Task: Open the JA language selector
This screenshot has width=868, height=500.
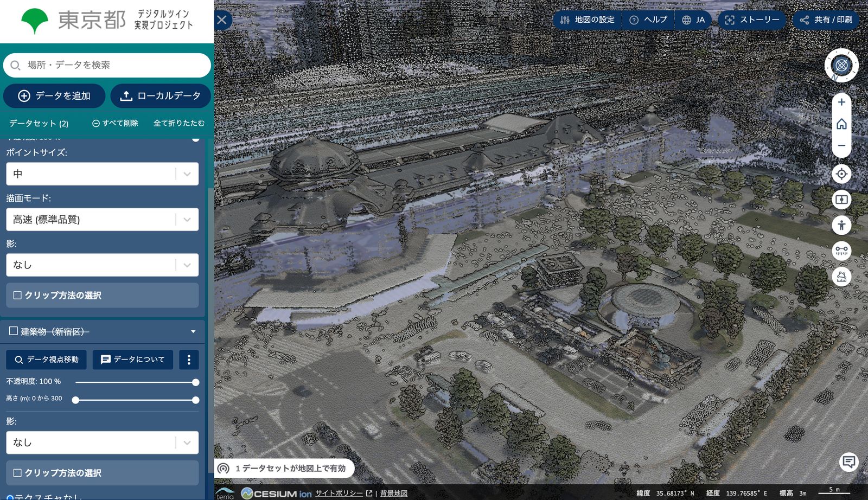Action: coord(693,20)
